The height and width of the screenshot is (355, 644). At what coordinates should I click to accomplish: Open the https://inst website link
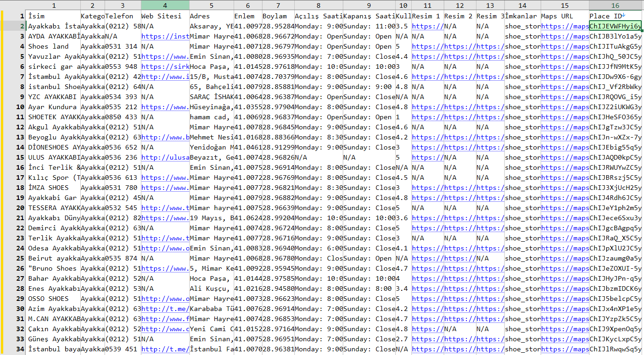165,36
